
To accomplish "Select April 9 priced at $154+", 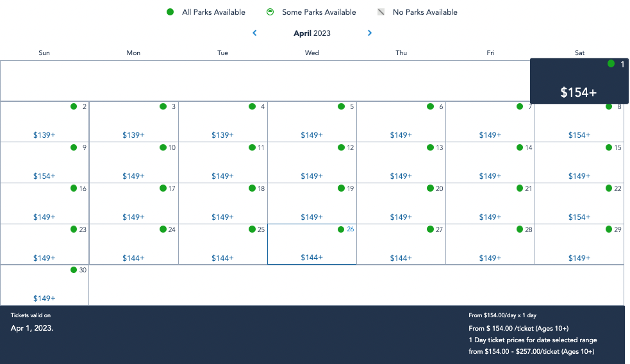I will click(x=44, y=163).
